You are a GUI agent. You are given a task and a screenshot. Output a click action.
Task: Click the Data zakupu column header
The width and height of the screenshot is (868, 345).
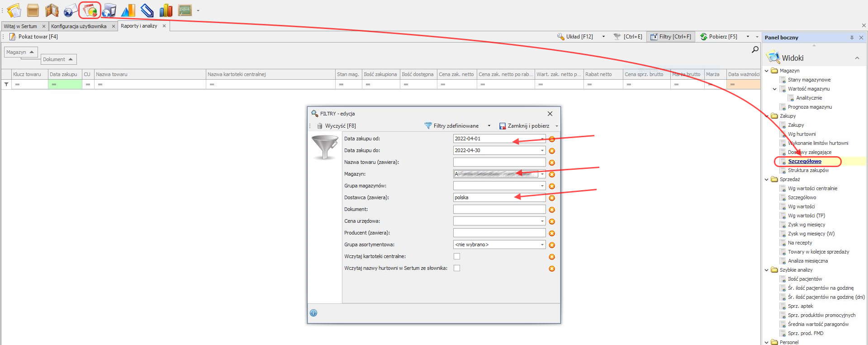point(63,74)
